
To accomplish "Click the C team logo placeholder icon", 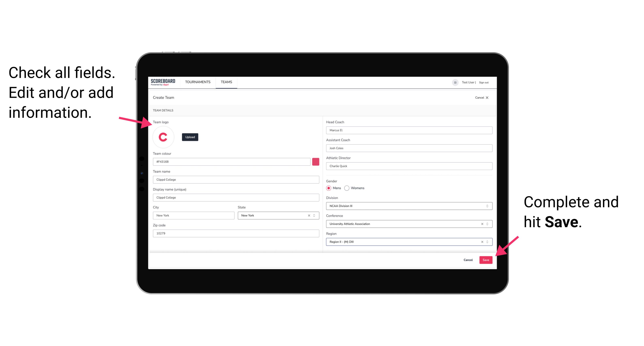I will (163, 137).
